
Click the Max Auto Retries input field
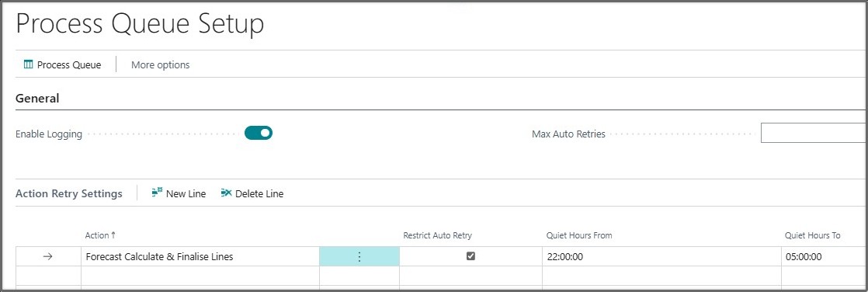point(814,134)
